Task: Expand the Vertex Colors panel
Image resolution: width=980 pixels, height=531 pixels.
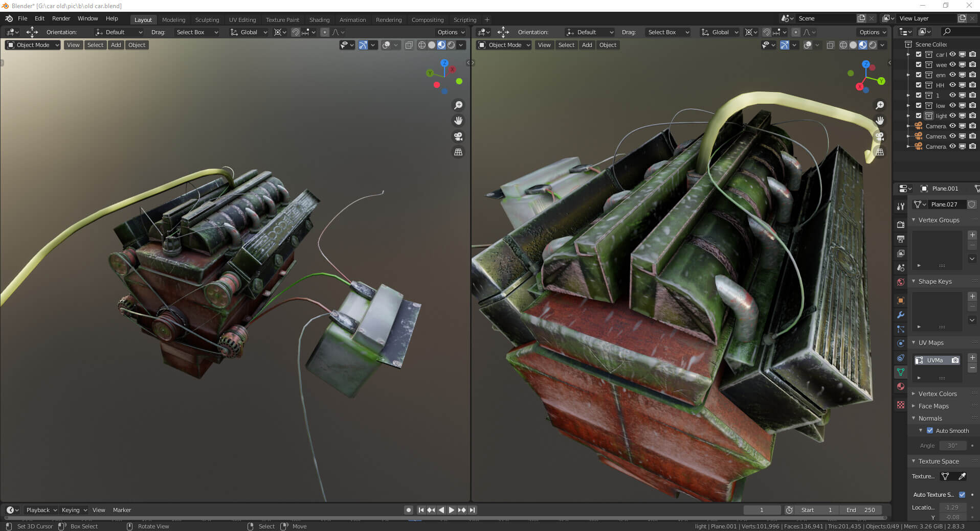Action: click(x=937, y=394)
